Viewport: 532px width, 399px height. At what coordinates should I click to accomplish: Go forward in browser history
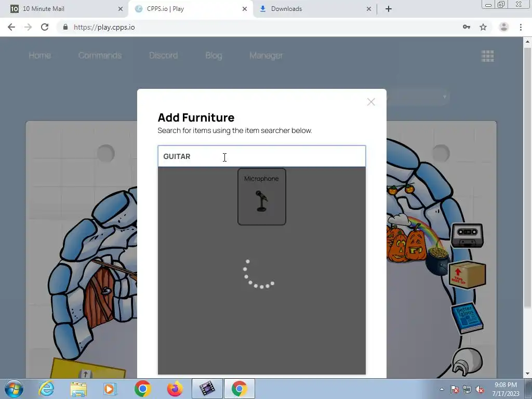pos(28,27)
